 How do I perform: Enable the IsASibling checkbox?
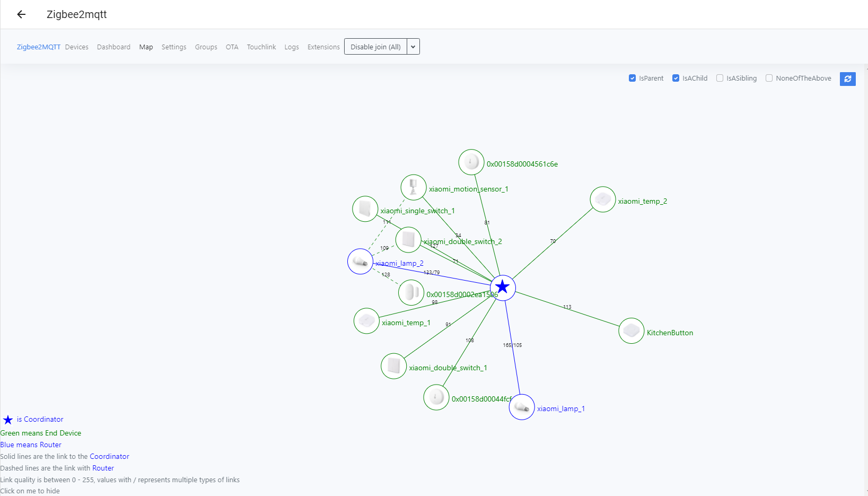tap(720, 78)
